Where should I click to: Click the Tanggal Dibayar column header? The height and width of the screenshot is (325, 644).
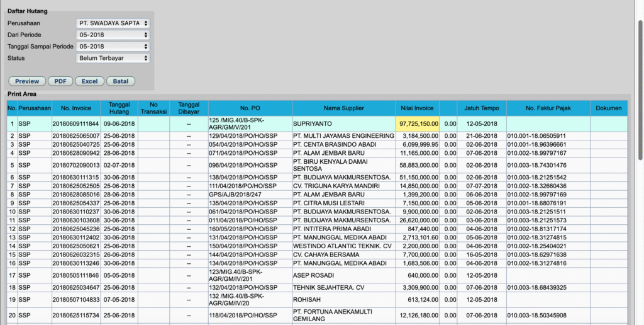tap(189, 108)
